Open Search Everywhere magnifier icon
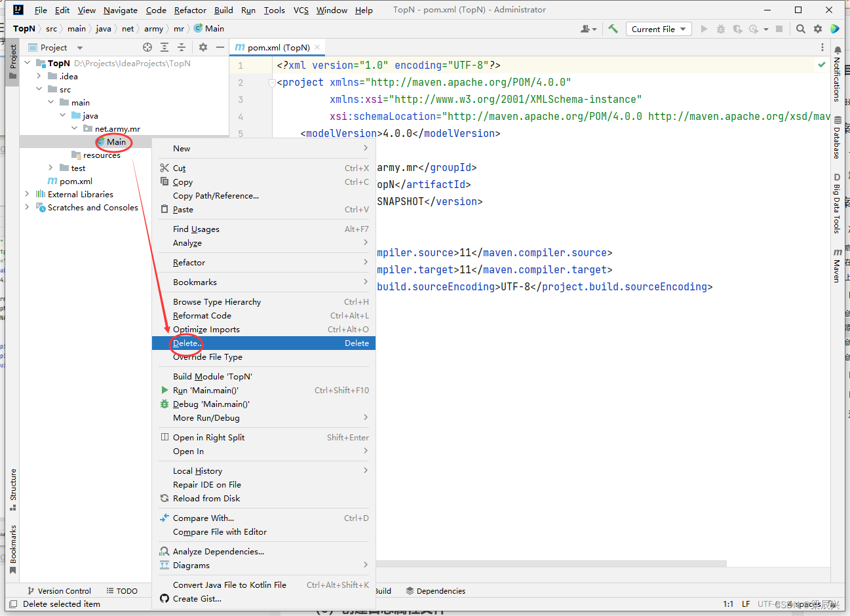The image size is (850, 616). click(800, 29)
